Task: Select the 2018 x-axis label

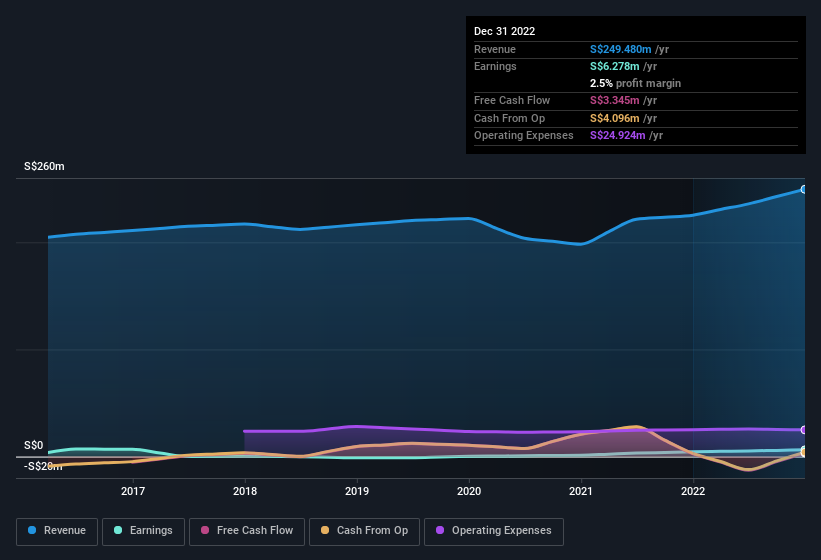Action: 245,491
